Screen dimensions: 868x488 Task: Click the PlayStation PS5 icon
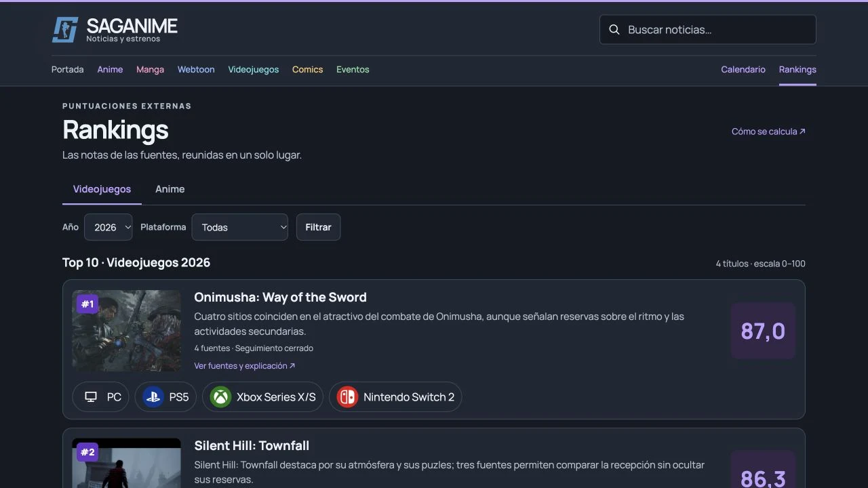[x=153, y=397]
